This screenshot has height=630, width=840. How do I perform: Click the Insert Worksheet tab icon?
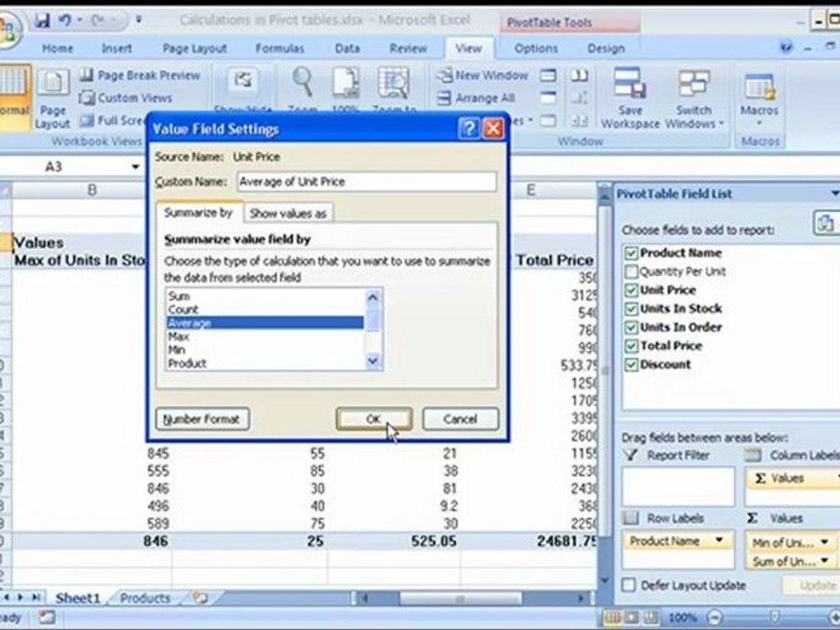coord(200,598)
